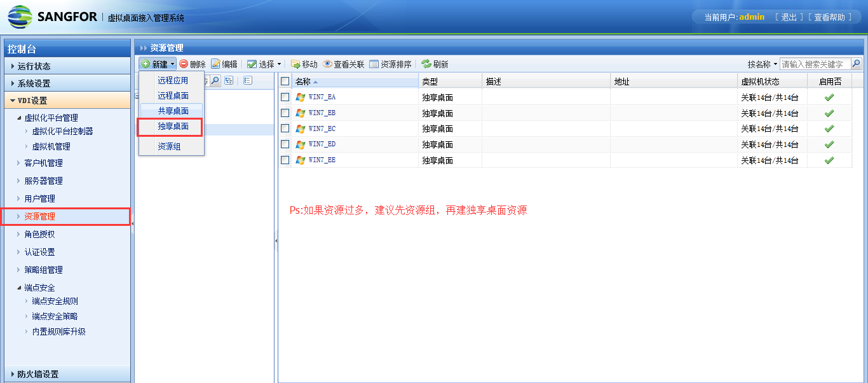The image size is (868, 383).
Task: Click the SANGFOR logo
Action: click(x=52, y=17)
